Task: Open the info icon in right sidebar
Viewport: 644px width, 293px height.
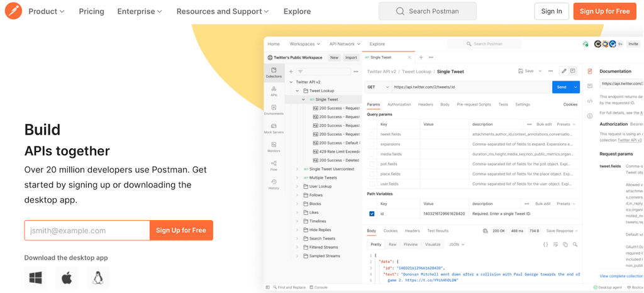Action: click(x=590, y=116)
